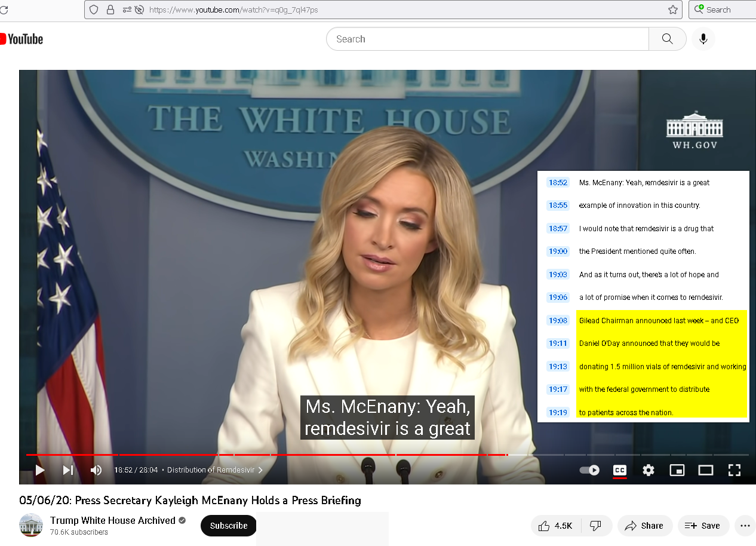Viewport: 756px width, 546px height.
Task: Click the blocked autoplay icon in address bar
Action: (x=140, y=10)
